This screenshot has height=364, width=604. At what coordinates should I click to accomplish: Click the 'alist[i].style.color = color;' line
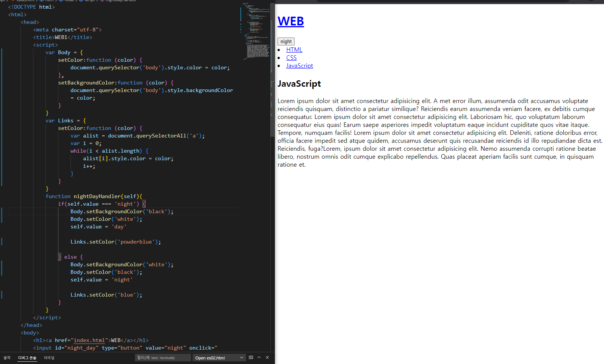[x=128, y=158]
